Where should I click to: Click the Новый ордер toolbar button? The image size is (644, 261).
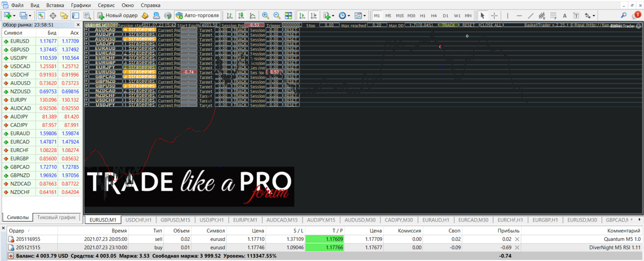(117, 15)
